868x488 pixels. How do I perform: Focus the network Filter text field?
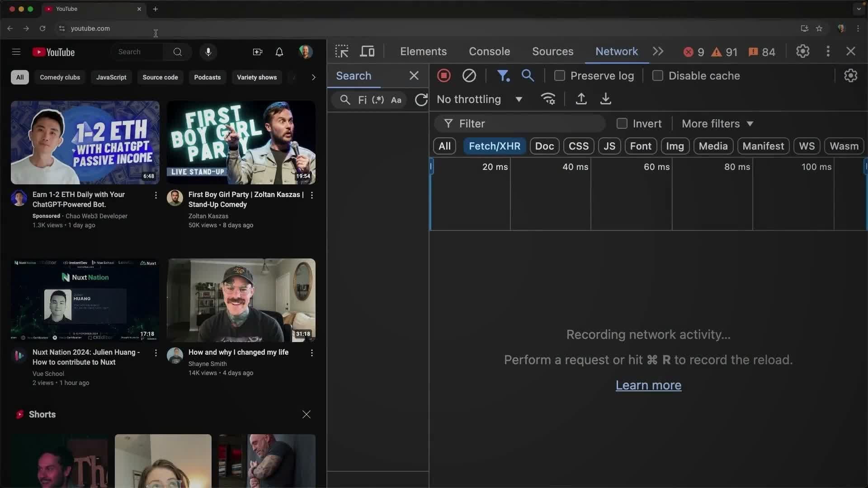tap(520, 124)
